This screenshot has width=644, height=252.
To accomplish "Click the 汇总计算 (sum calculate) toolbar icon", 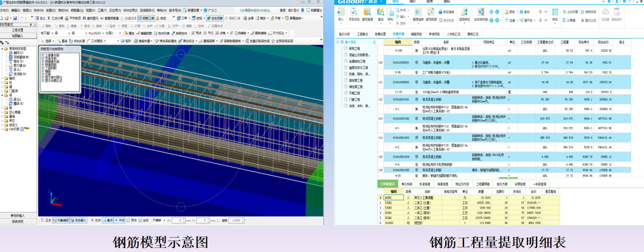I will click(56, 18).
